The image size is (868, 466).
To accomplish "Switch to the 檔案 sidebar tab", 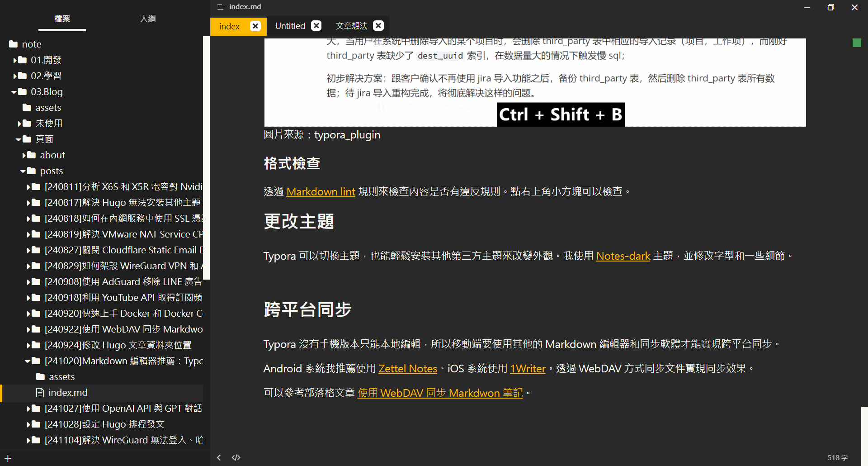I will [x=62, y=19].
